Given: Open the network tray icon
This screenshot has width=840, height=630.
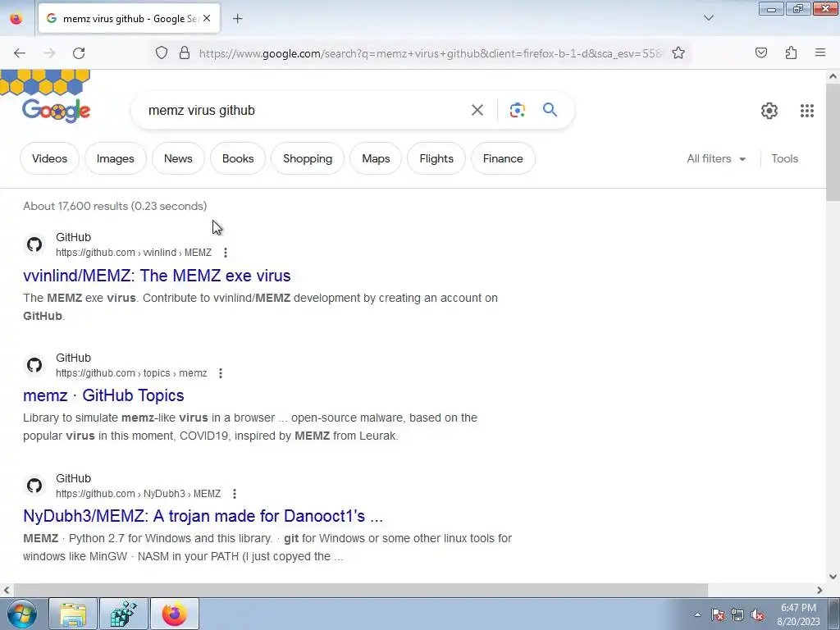Looking at the screenshot, I should [737, 615].
